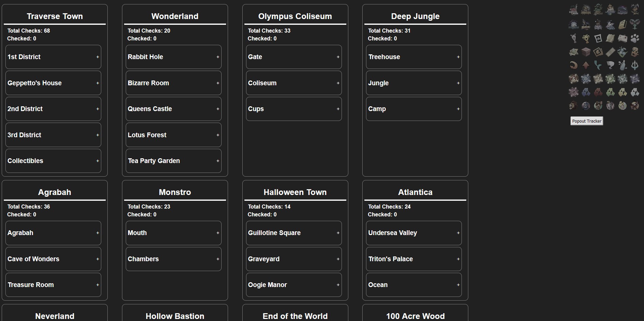Viewport: 644px width, 321px height.
Task: Toggle the paw print icon
Action: coord(635,38)
